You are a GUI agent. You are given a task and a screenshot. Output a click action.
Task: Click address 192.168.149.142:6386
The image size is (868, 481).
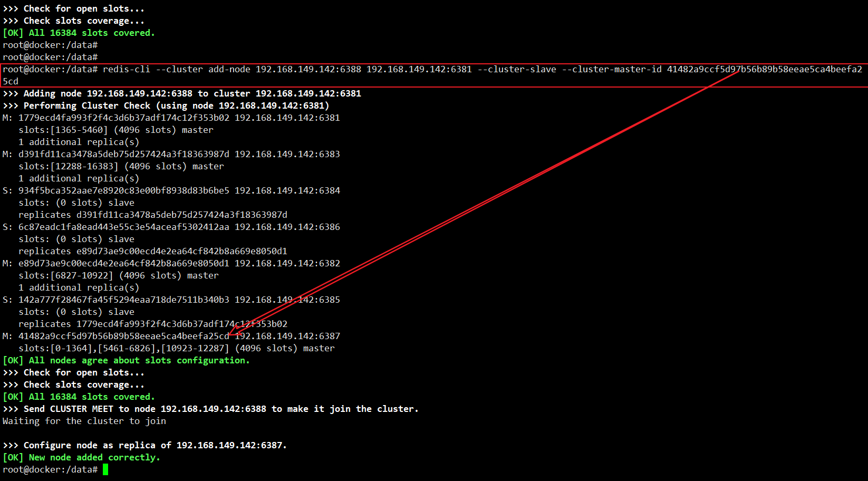click(287, 227)
